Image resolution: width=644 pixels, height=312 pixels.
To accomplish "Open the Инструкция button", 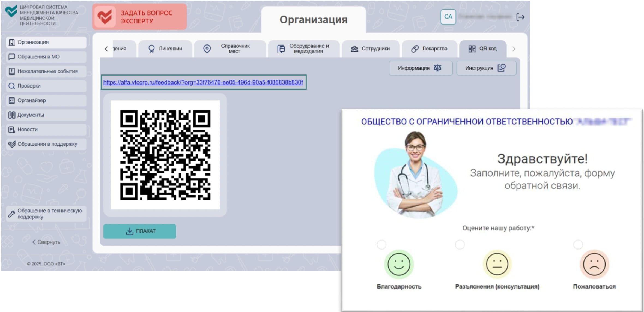I will click(x=486, y=68).
